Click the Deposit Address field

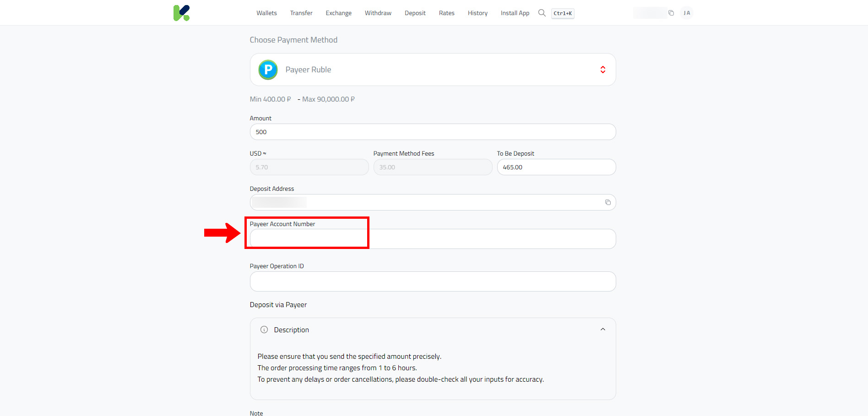tap(433, 202)
